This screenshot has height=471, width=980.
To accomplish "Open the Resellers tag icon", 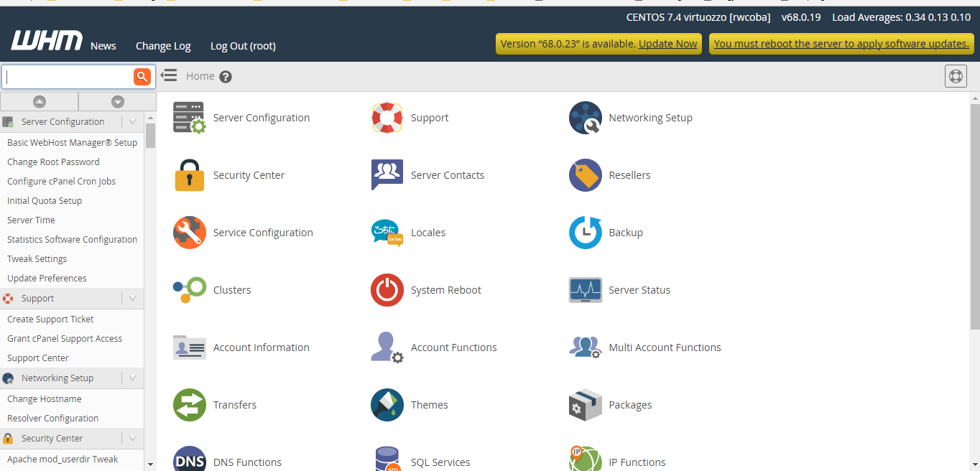I will point(585,175).
